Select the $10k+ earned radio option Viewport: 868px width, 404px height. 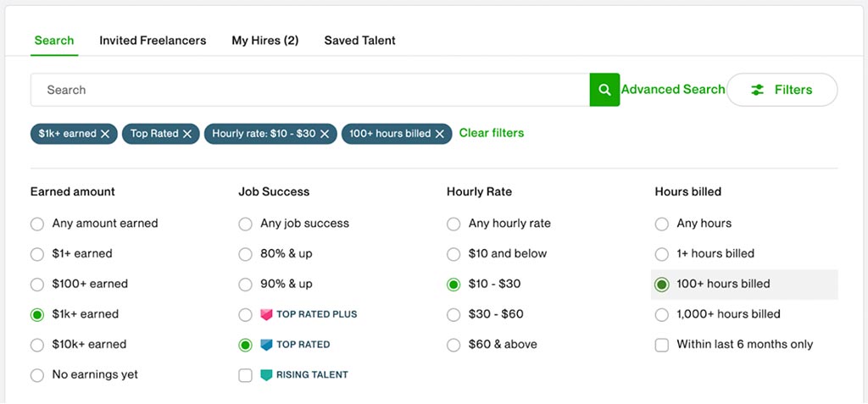pos(36,345)
